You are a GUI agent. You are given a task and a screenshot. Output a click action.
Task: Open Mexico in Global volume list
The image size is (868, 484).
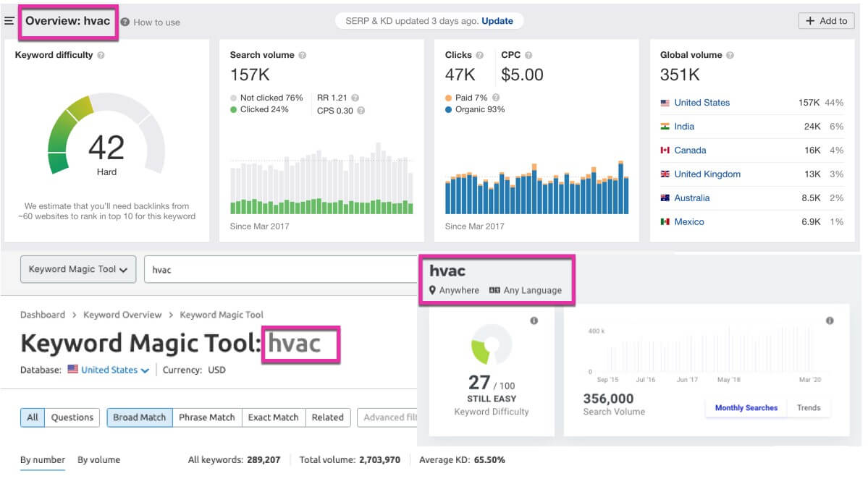(x=688, y=222)
